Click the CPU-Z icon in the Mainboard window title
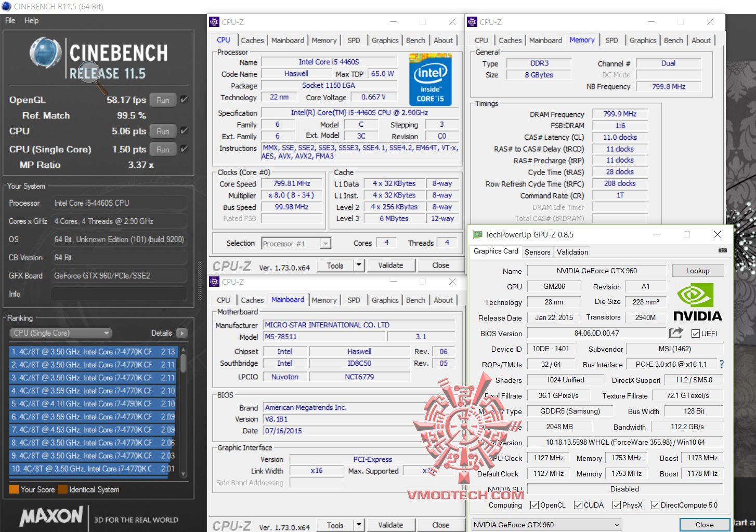The height and width of the screenshot is (532, 756). [214, 282]
